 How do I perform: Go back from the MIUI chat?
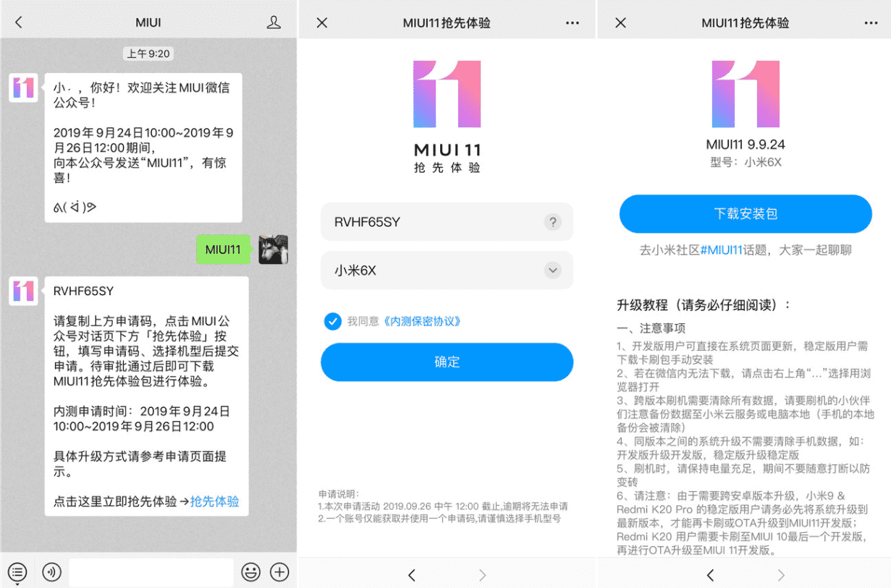[19, 22]
